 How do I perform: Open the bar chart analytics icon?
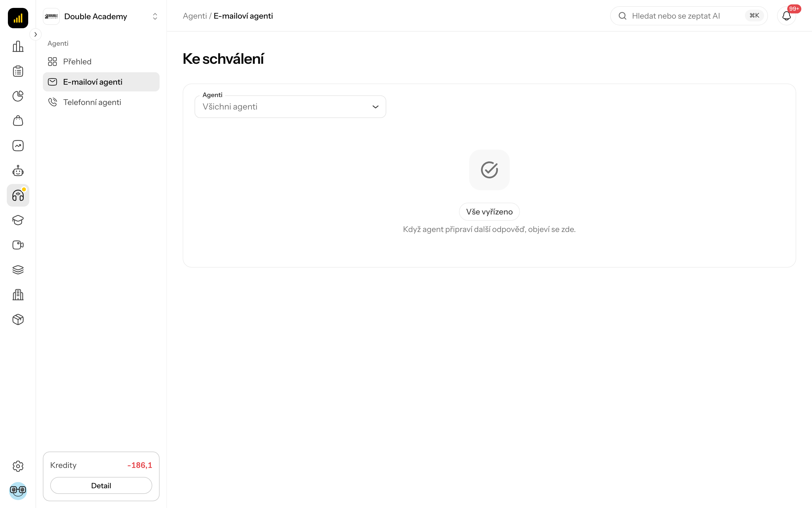pos(18,46)
